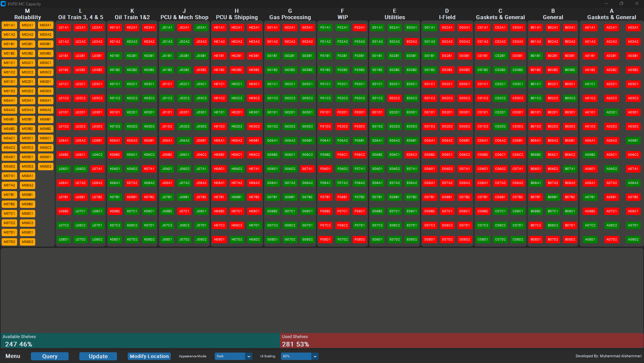The width and height of the screenshot is (644, 363).
Task: Select red shelf G07A1
Action: pyautogui.click(x=308, y=169)
